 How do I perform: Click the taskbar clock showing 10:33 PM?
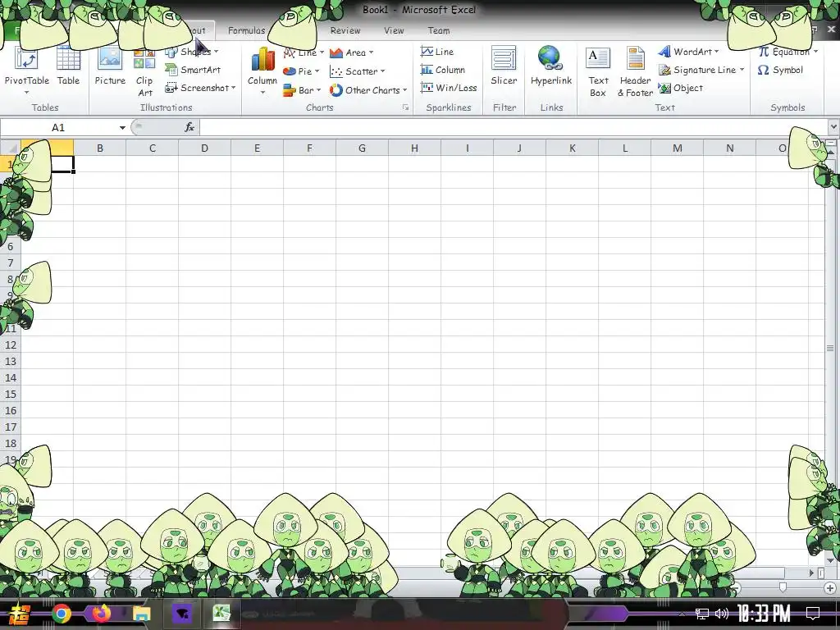764,614
